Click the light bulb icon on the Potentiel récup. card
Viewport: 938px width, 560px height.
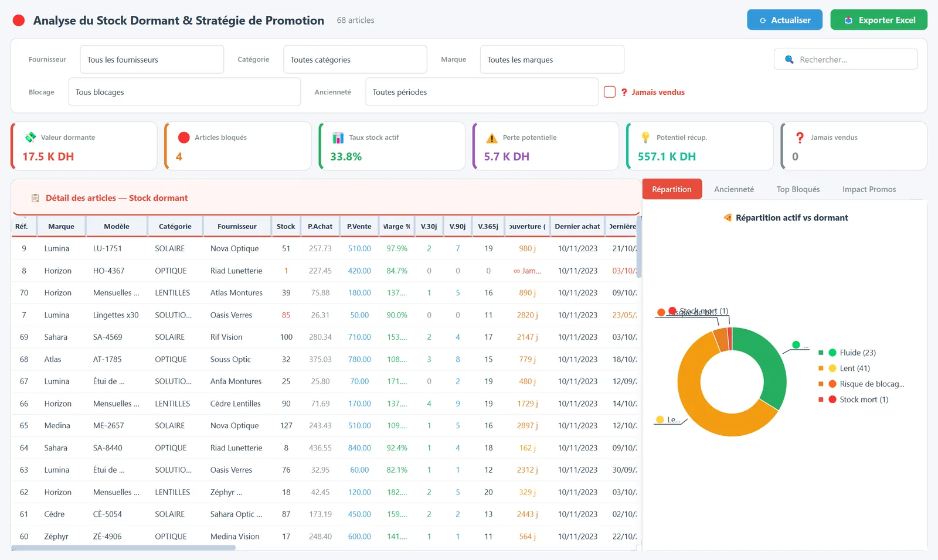point(645,138)
